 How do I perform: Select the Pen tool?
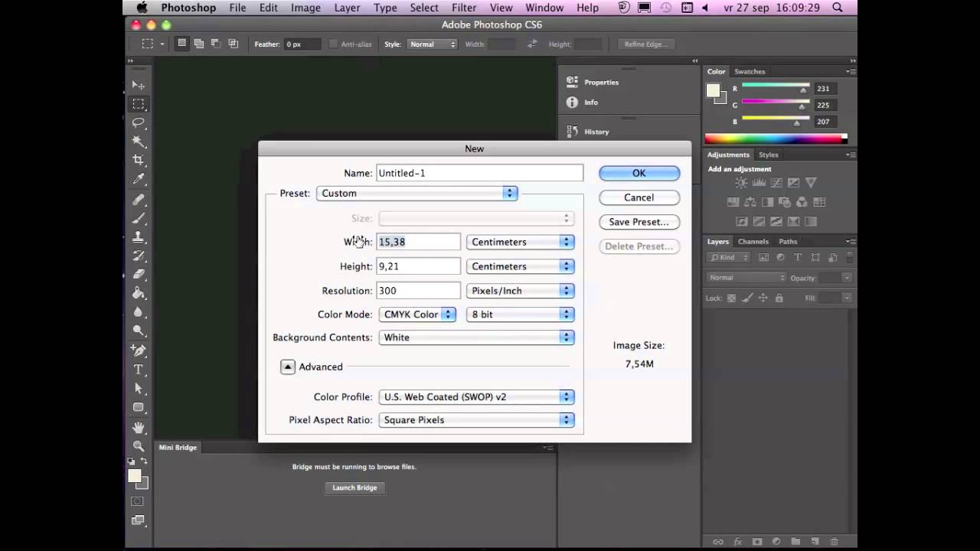coord(139,350)
